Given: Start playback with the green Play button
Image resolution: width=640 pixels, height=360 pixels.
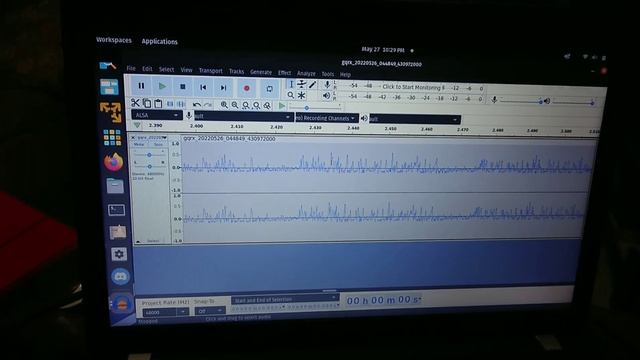Looking at the screenshot, I should (162, 86).
